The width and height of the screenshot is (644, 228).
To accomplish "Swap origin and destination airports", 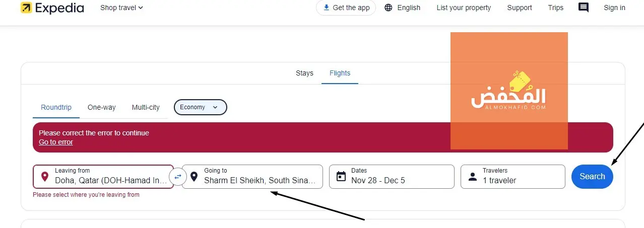I will (178, 177).
